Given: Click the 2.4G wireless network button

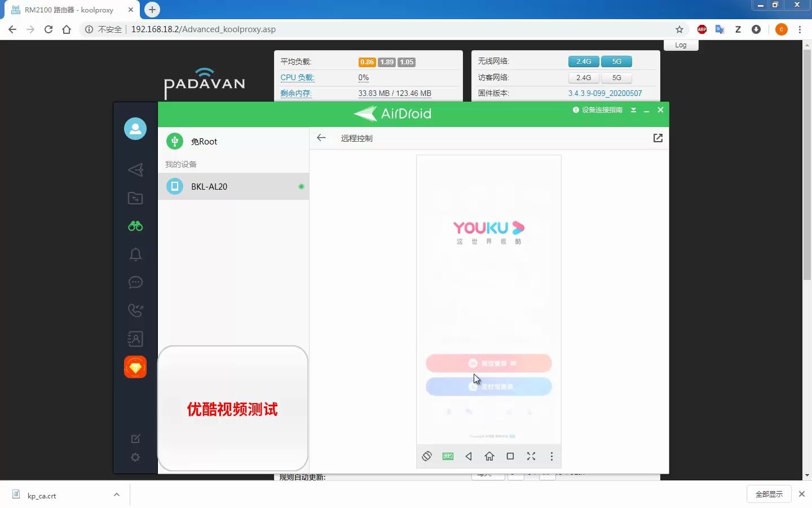Looking at the screenshot, I should pyautogui.click(x=584, y=62).
